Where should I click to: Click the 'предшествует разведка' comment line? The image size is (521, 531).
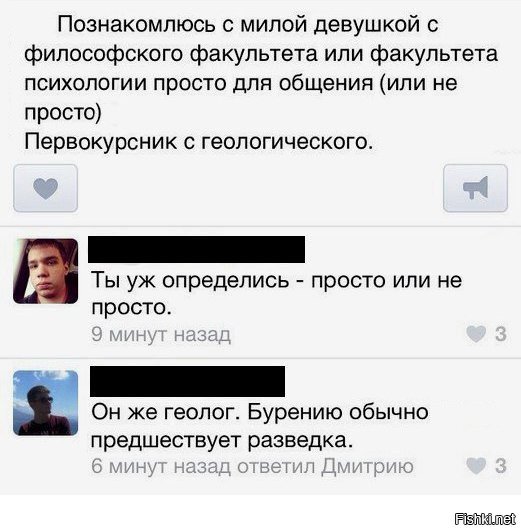click(222, 440)
